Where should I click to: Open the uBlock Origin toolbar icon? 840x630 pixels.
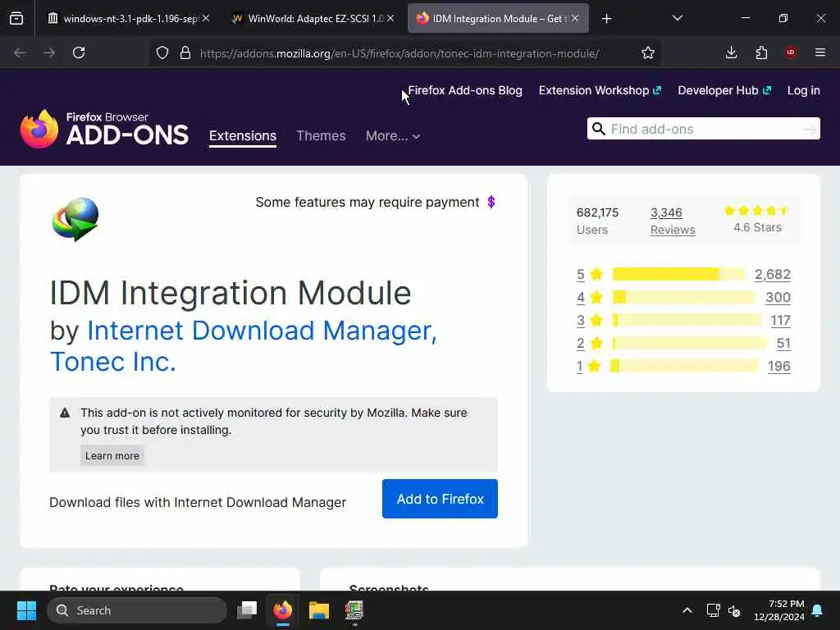pyautogui.click(x=791, y=52)
